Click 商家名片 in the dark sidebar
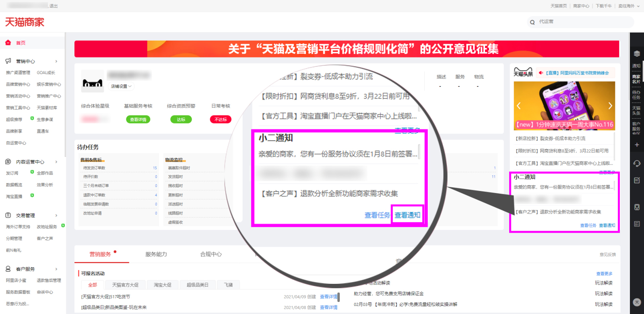 click(x=636, y=79)
